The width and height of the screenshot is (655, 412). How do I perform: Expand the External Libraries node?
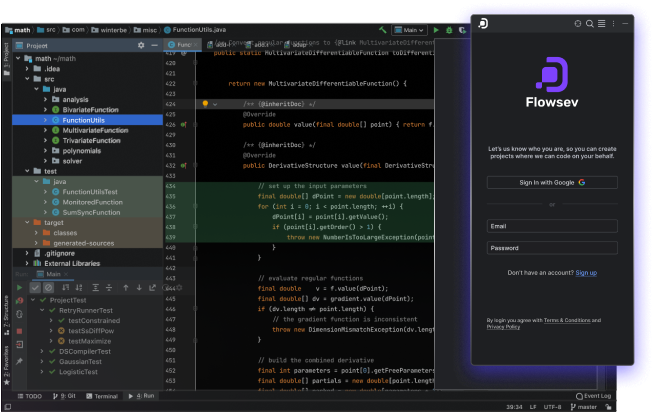27,263
